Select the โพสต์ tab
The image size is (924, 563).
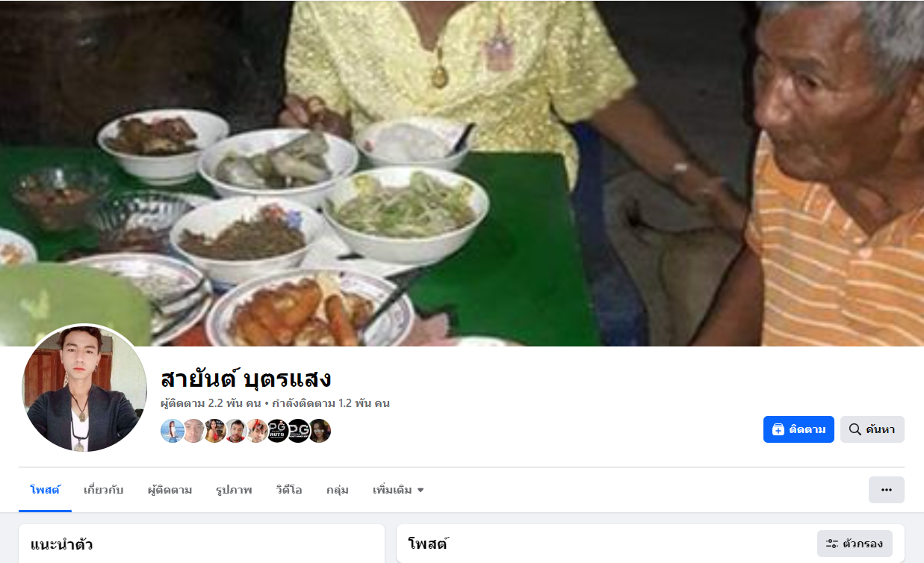pyautogui.click(x=45, y=490)
